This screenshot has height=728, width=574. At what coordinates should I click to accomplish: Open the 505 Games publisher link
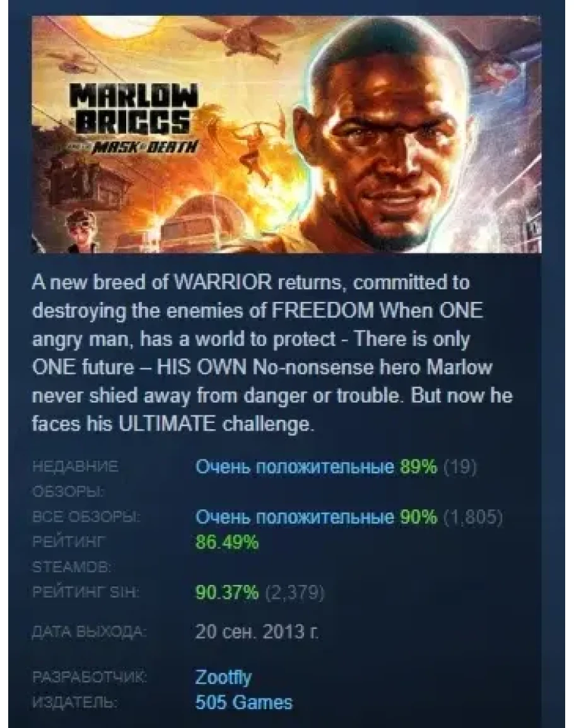(244, 702)
